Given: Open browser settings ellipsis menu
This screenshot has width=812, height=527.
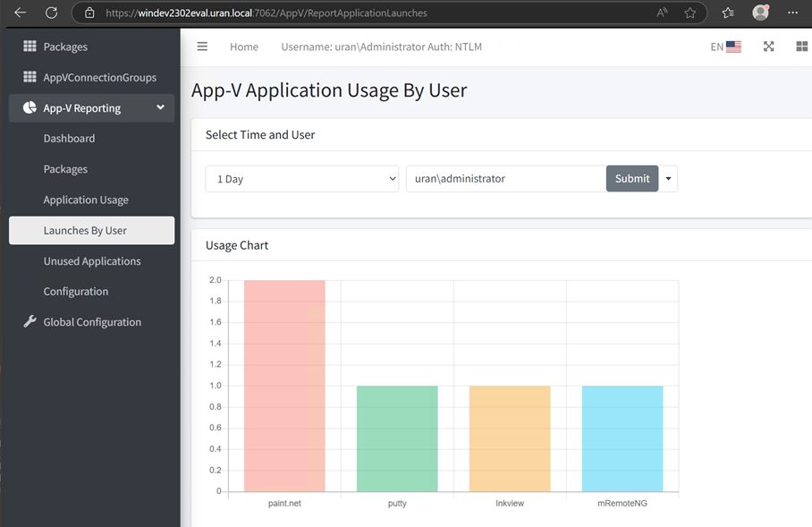Looking at the screenshot, I should coord(792,13).
